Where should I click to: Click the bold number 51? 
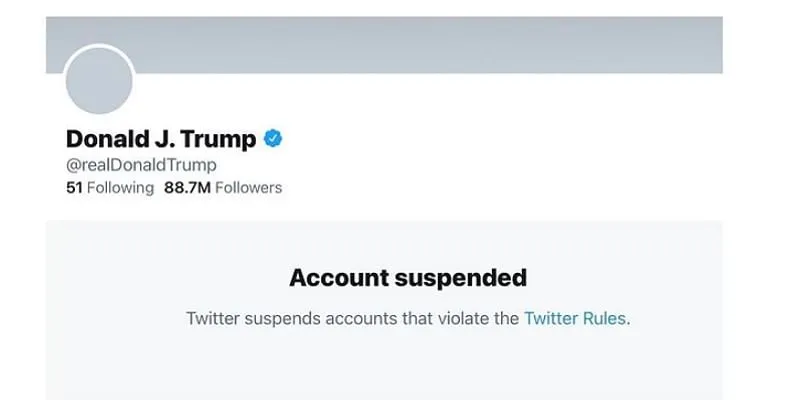74,187
